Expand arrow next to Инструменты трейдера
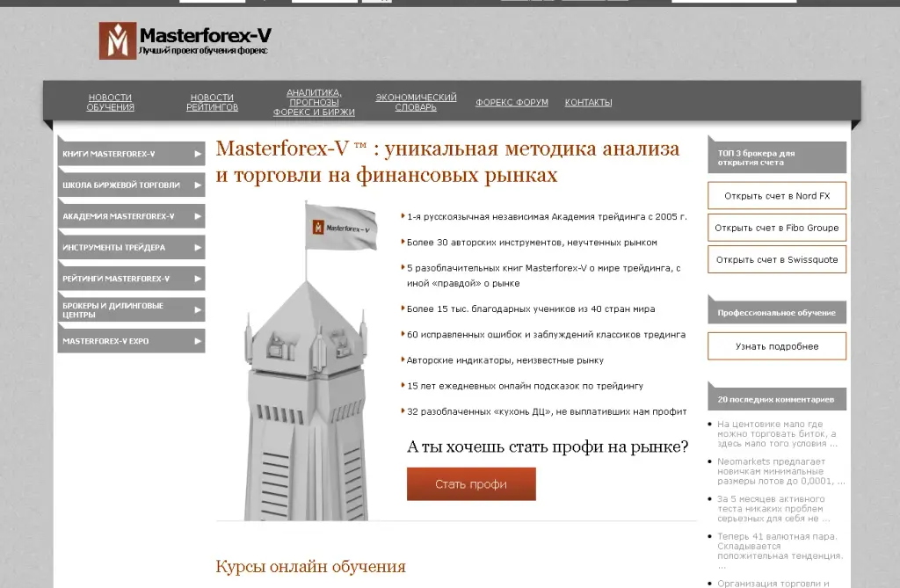 (198, 248)
